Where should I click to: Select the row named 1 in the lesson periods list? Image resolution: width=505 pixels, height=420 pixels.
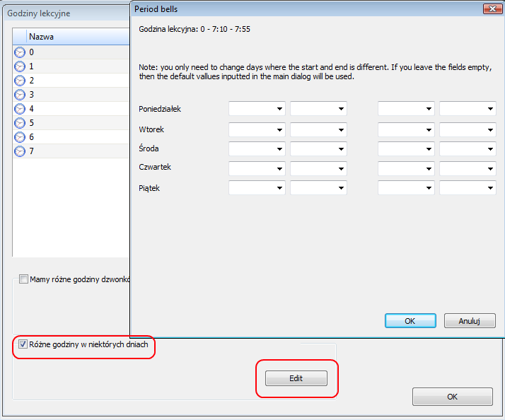(71, 66)
